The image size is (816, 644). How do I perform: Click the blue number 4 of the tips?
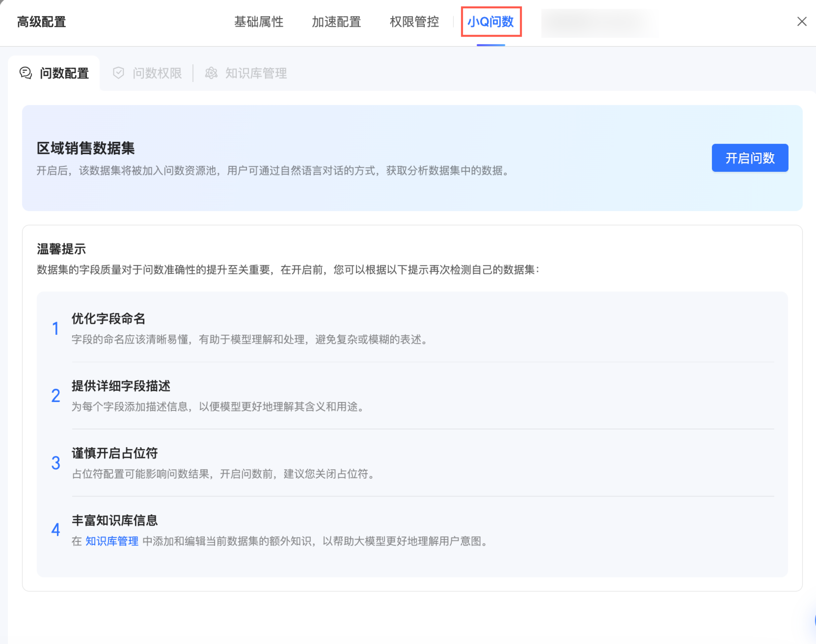coord(55,530)
